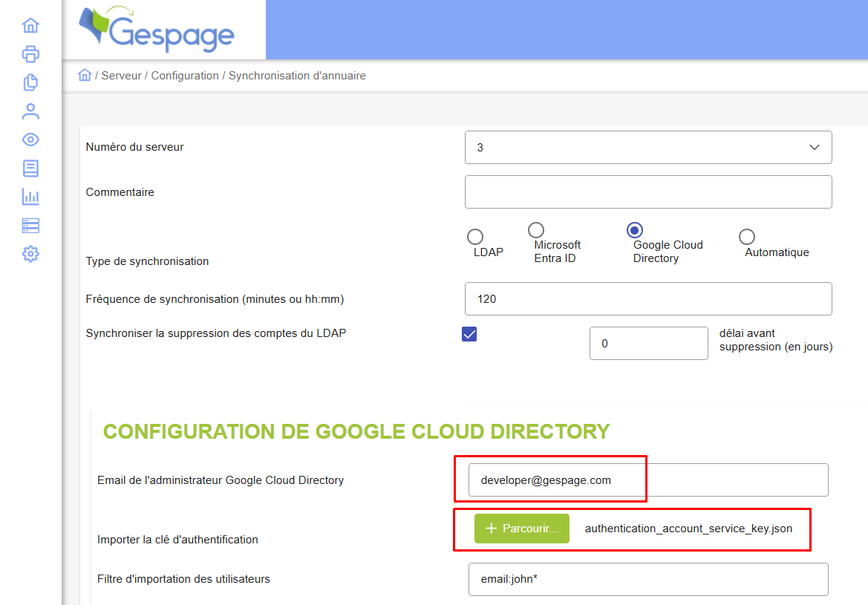The height and width of the screenshot is (605, 868).
Task: Select the LDAP synchronisation type
Action: 475,237
